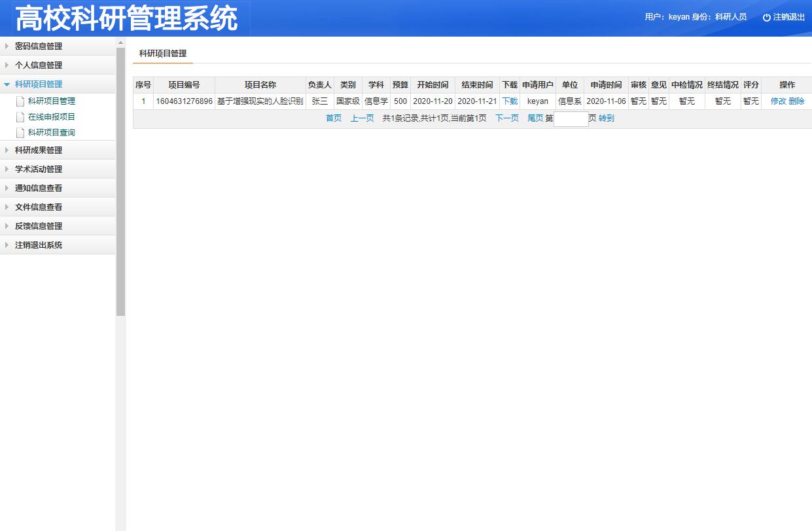Click the page number input field
The width and height of the screenshot is (812, 531).
point(569,119)
